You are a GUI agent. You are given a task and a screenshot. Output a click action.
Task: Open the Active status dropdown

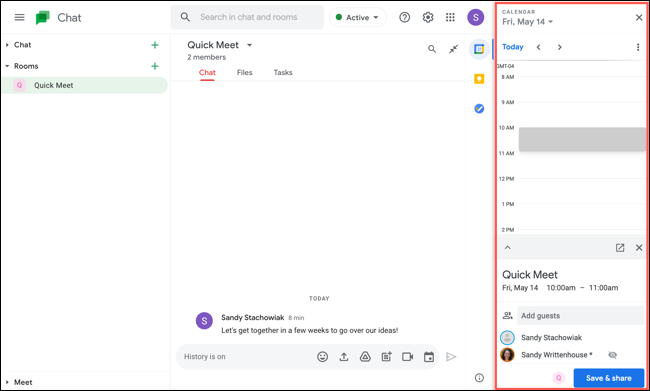358,17
